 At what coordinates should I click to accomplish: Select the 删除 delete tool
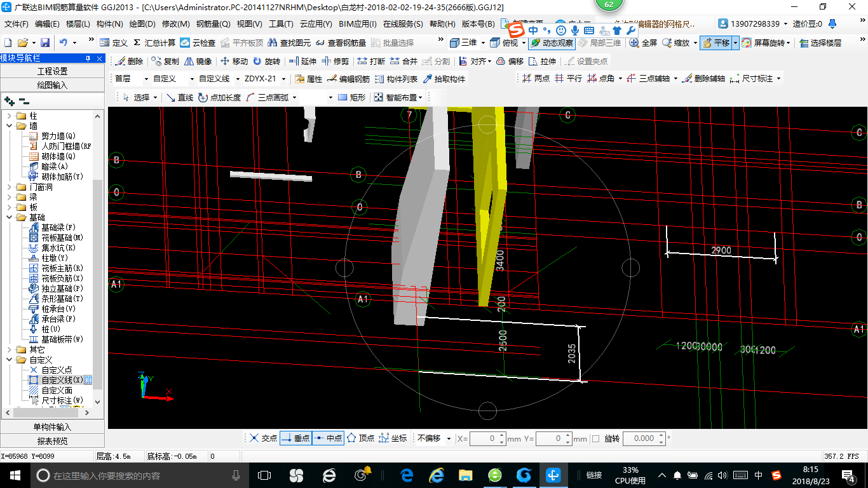(130, 61)
